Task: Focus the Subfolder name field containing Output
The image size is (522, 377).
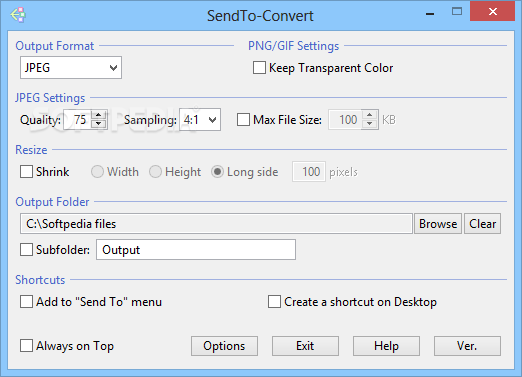Action: (196, 250)
